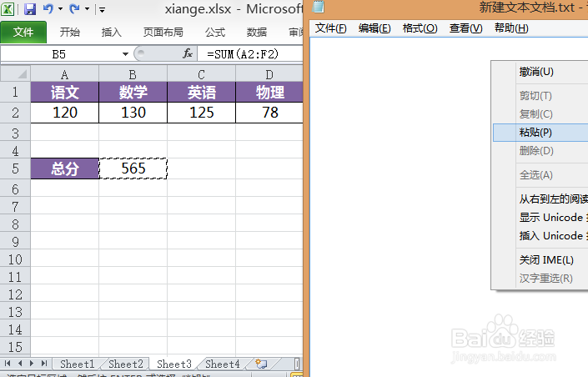Click the Insert Function fx icon
The width and height of the screenshot is (588, 377).
pos(188,54)
